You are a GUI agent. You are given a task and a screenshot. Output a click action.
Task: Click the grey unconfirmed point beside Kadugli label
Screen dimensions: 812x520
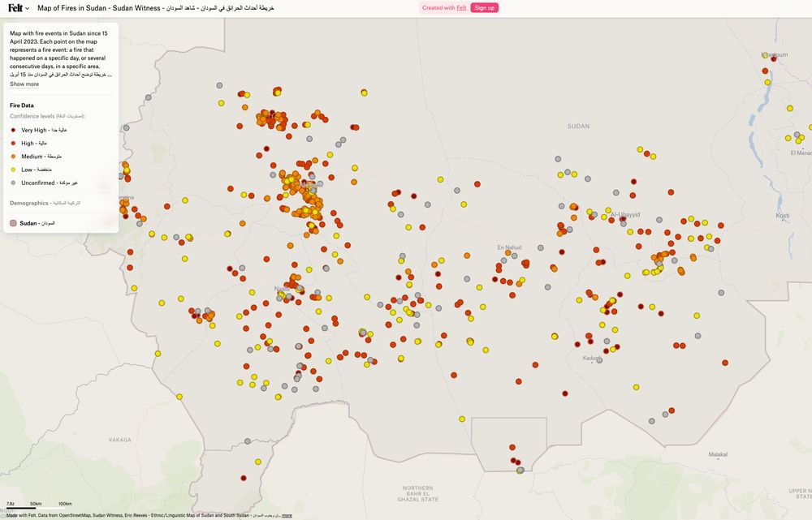[600, 360]
